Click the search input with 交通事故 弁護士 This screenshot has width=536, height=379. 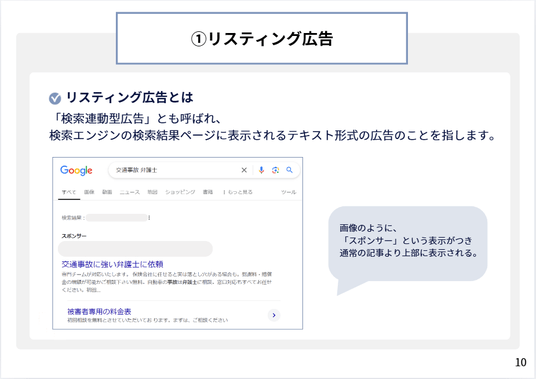(x=174, y=170)
